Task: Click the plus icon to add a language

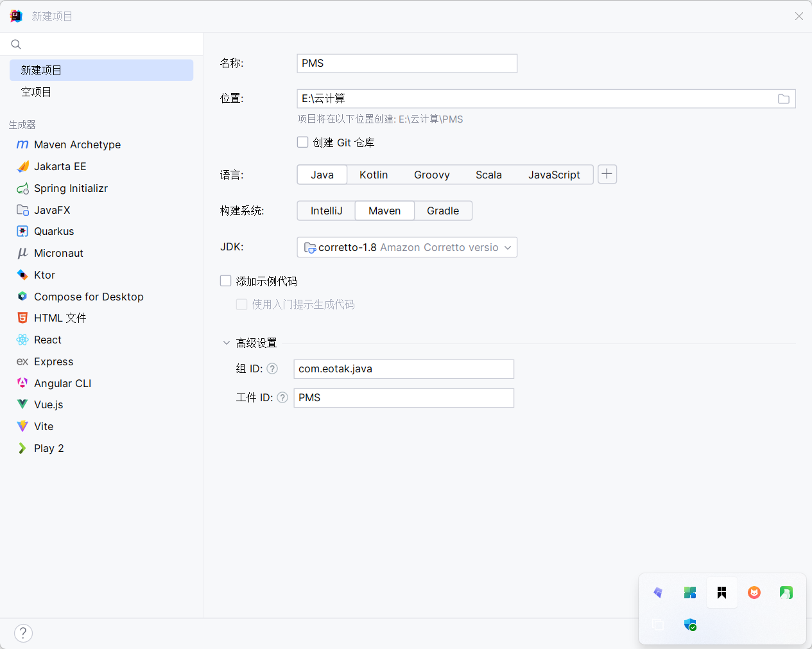Action: [x=607, y=174]
